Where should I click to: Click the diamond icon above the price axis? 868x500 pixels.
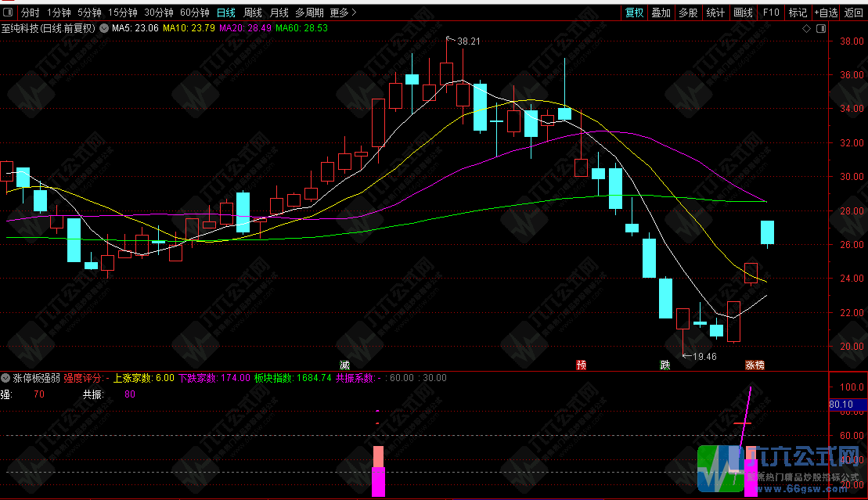(x=806, y=28)
